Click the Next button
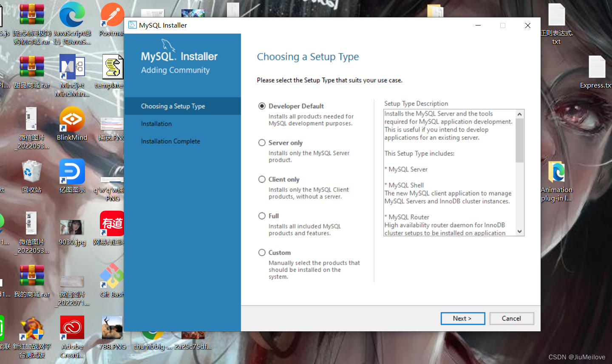This screenshot has height=364, width=612. [x=462, y=319]
